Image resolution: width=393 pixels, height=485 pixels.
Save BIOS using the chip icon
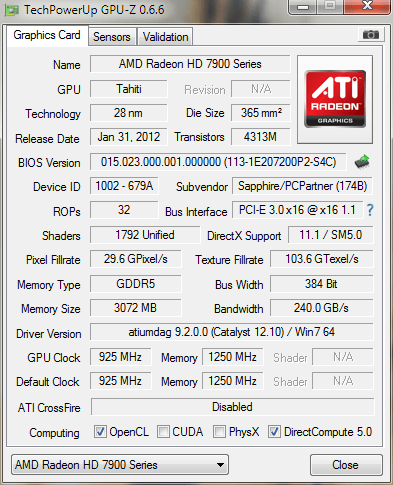pos(362,162)
